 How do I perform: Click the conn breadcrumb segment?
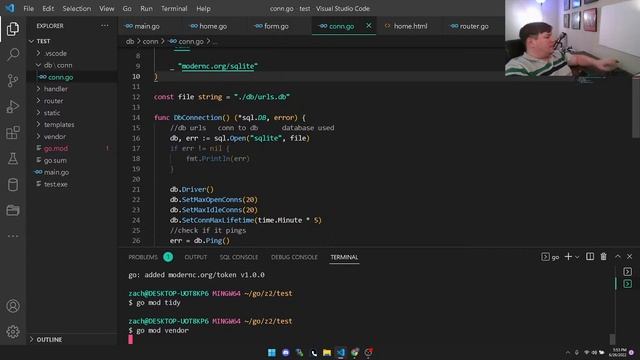click(x=150, y=41)
